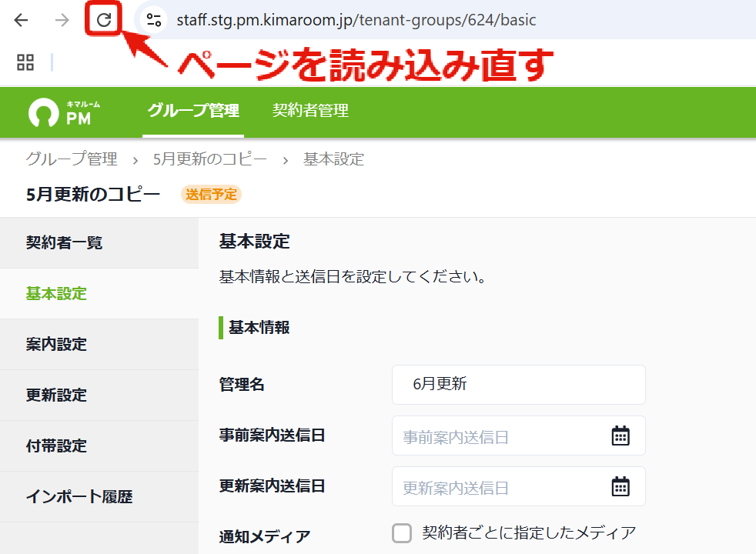
Task: Switch to 契約者管理 tab in header
Action: click(x=310, y=111)
